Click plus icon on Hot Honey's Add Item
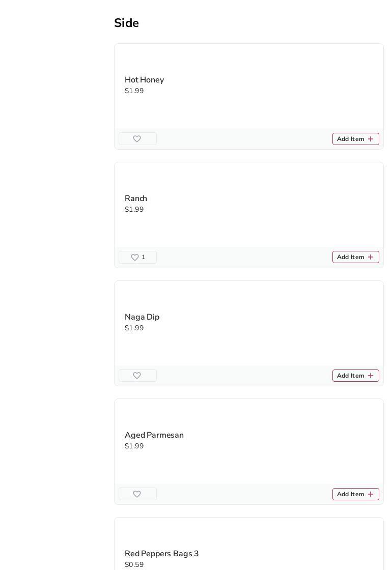392x570 pixels. tap(371, 139)
